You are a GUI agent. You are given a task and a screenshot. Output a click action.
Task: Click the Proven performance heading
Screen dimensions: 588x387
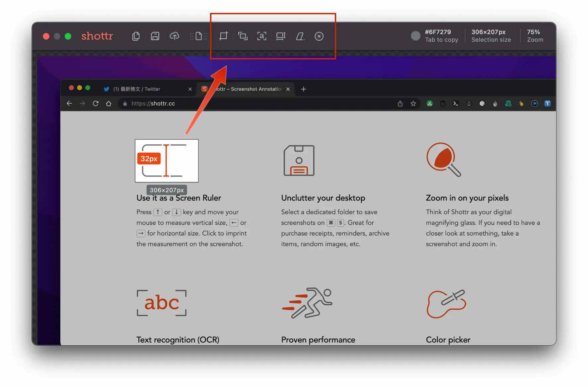[318, 340]
